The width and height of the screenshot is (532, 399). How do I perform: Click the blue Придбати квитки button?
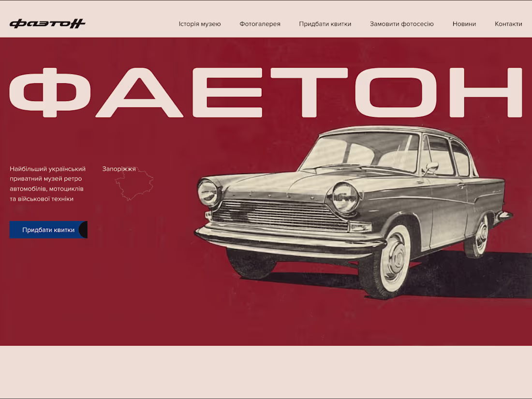(47, 230)
